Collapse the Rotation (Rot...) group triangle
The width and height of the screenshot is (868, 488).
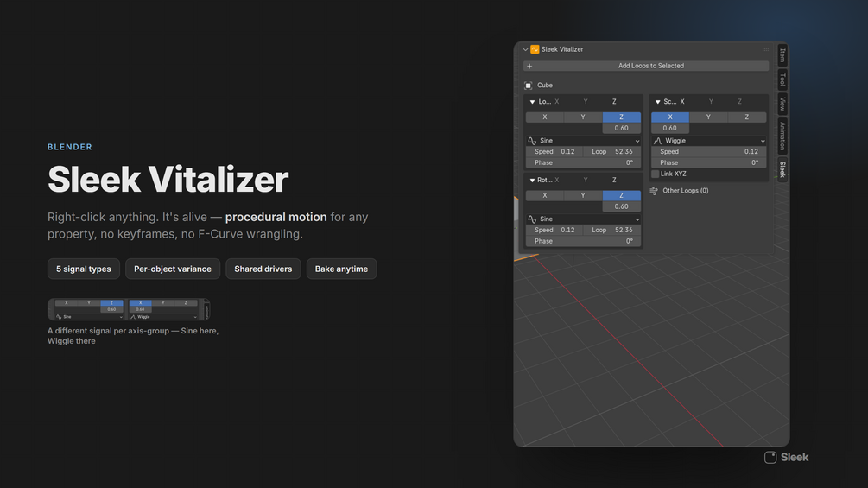(x=532, y=181)
